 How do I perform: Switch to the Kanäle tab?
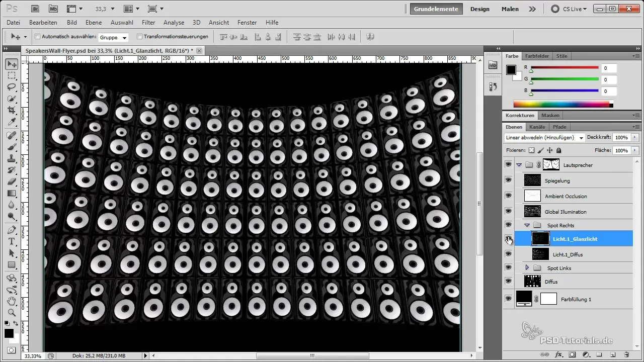pyautogui.click(x=537, y=127)
